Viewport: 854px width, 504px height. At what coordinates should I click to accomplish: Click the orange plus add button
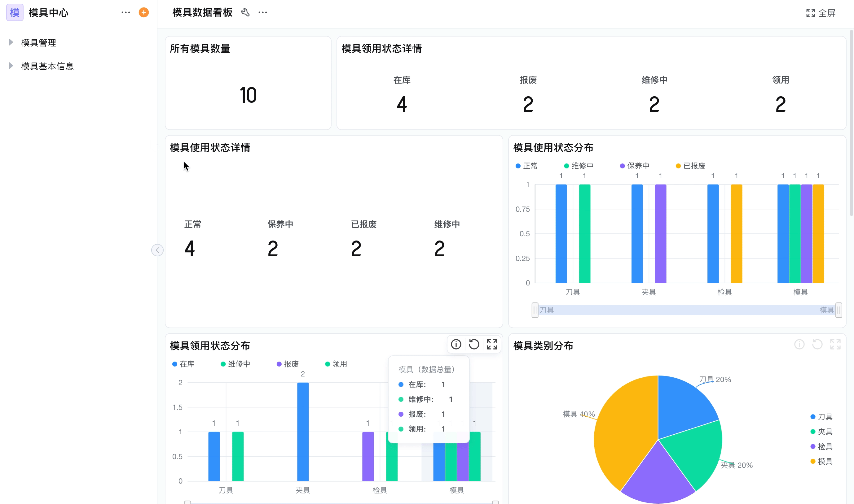click(x=144, y=13)
